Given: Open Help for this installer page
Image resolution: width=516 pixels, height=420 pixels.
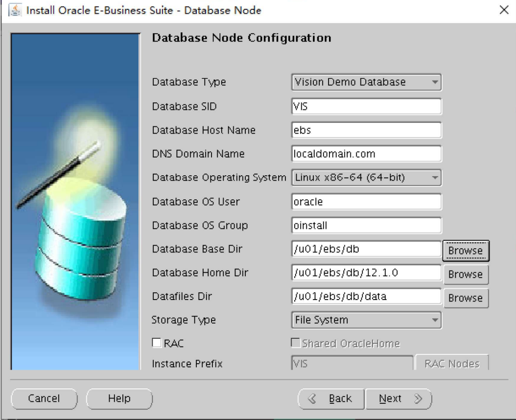Looking at the screenshot, I should pos(119,398).
